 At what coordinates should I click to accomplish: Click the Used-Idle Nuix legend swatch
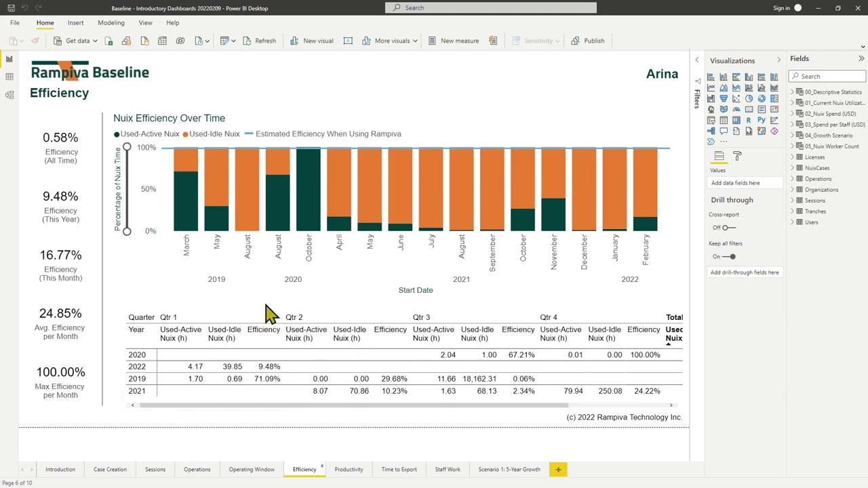pyautogui.click(x=185, y=134)
